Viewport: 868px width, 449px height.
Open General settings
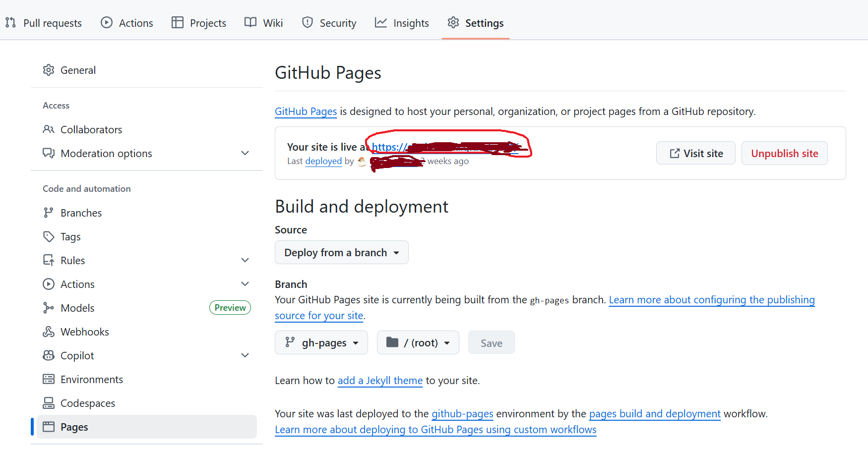pyautogui.click(x=147, y=70)
